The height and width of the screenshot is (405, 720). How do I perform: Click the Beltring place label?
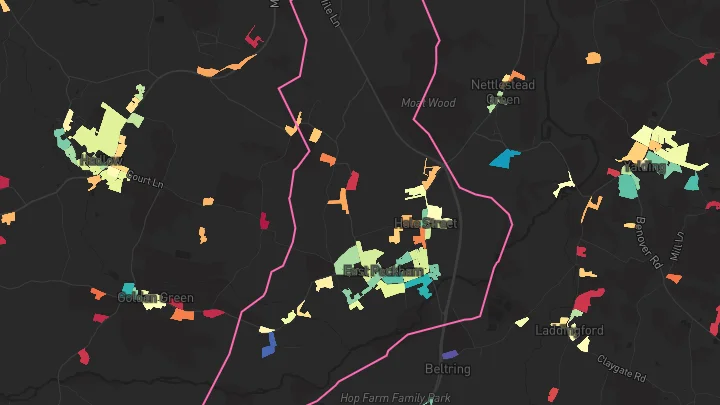pos(448,369)
